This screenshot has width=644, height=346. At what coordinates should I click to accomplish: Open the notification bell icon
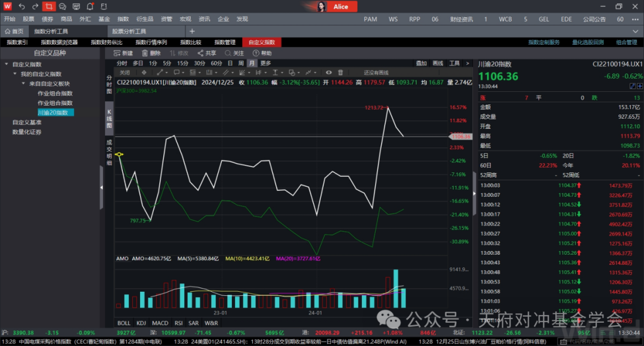point(89,7)
